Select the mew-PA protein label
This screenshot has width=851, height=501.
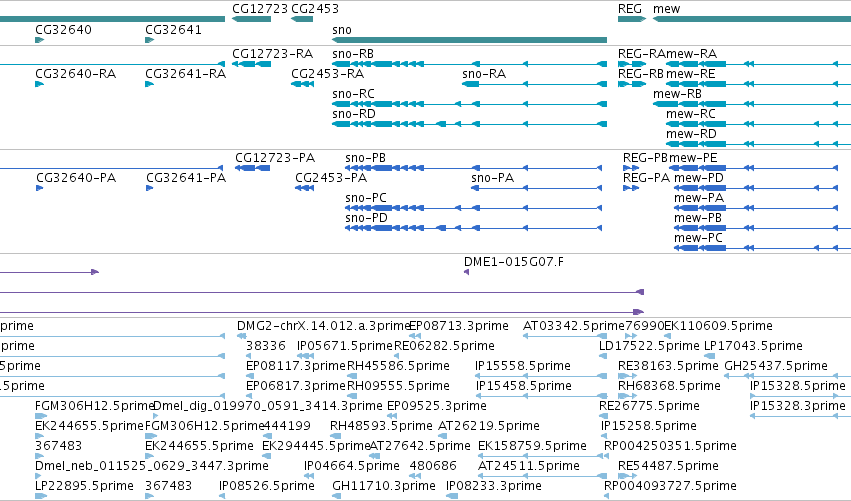tap(699, 198)
